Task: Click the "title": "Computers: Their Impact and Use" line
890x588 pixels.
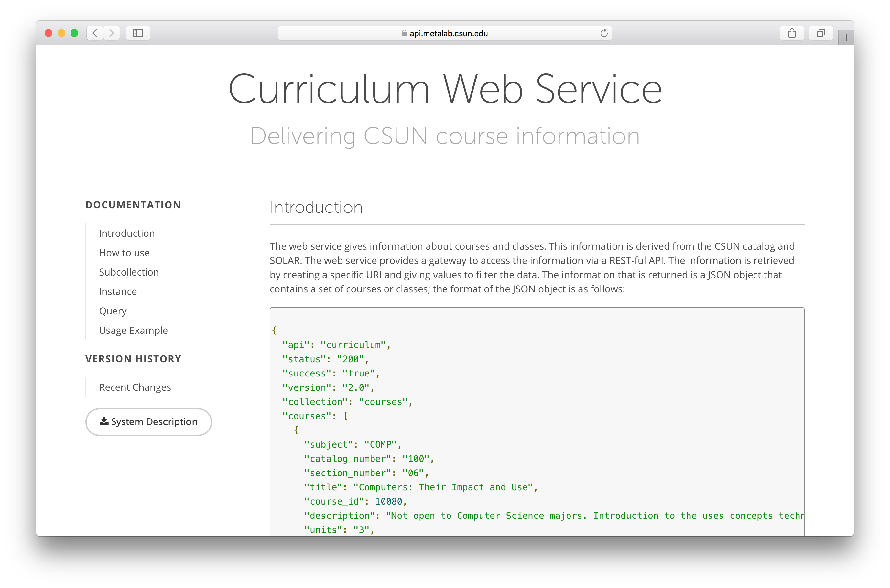Action: point(421,487)
